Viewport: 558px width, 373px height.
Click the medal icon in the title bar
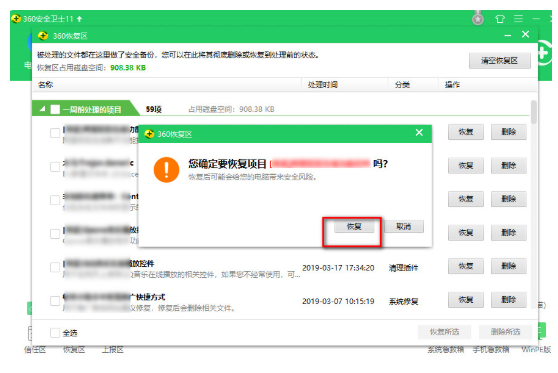coord(478,18)
